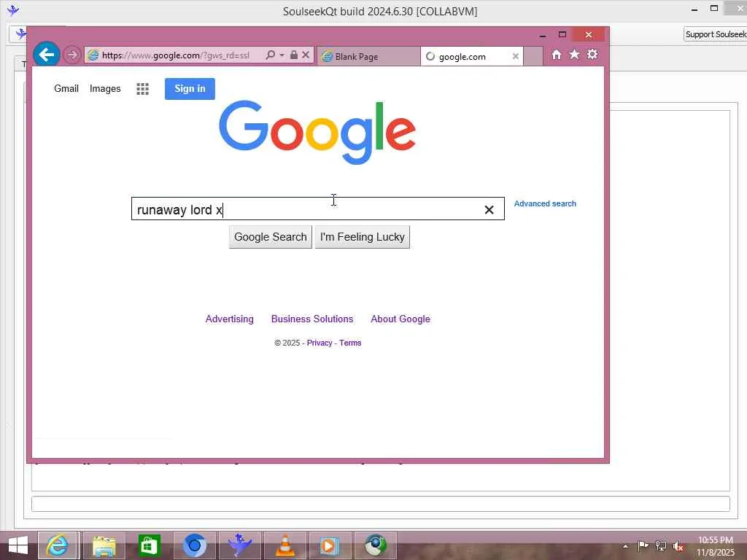
Task: Switch to the Blank Page tab
Action: [x=368, y=56]
